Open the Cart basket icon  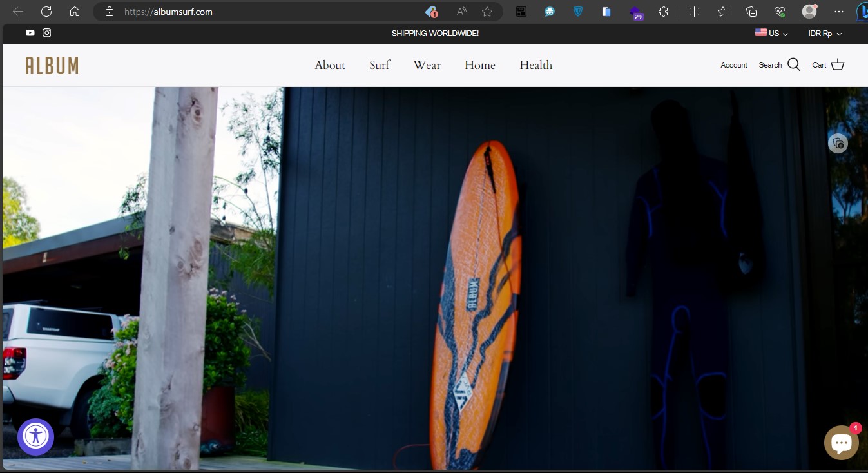pyautogui.click(x=838, y=64)
